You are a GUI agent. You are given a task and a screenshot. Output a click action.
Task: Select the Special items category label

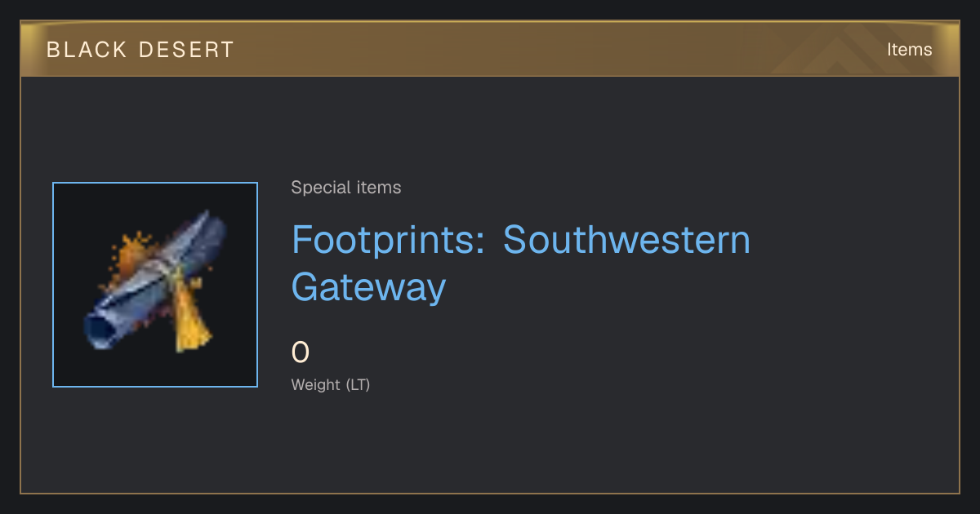pyautogui.click(x=346, y=188)
